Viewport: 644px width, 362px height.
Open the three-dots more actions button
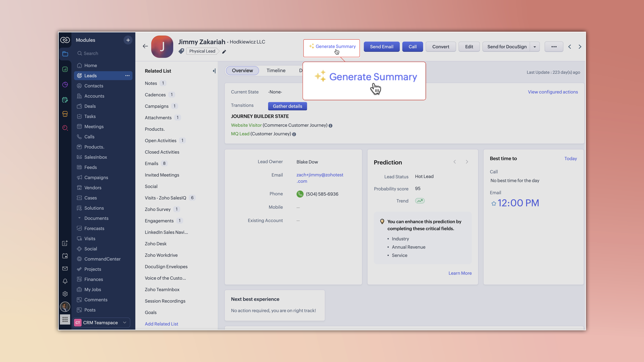tap(554, 47)
